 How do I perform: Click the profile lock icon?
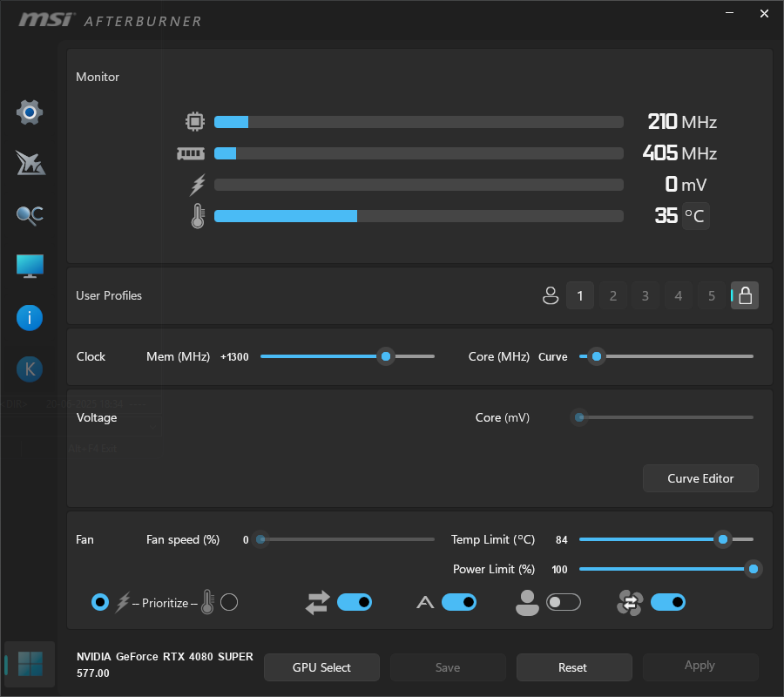(x=745, y=295)
